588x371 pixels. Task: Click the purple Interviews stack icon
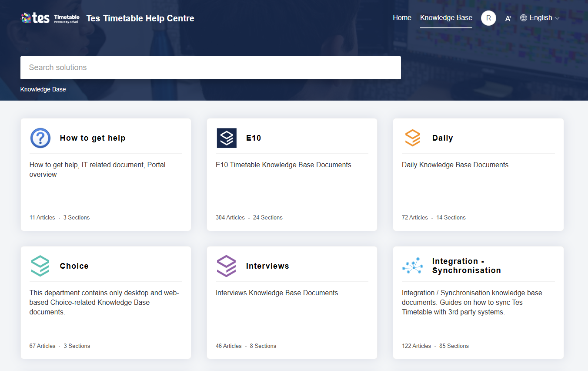point(226,266)
